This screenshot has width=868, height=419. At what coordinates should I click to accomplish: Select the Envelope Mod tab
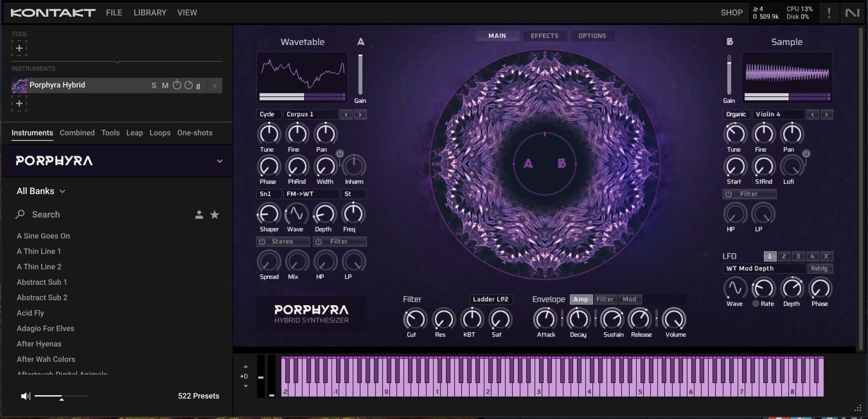[x=629, y=299]
